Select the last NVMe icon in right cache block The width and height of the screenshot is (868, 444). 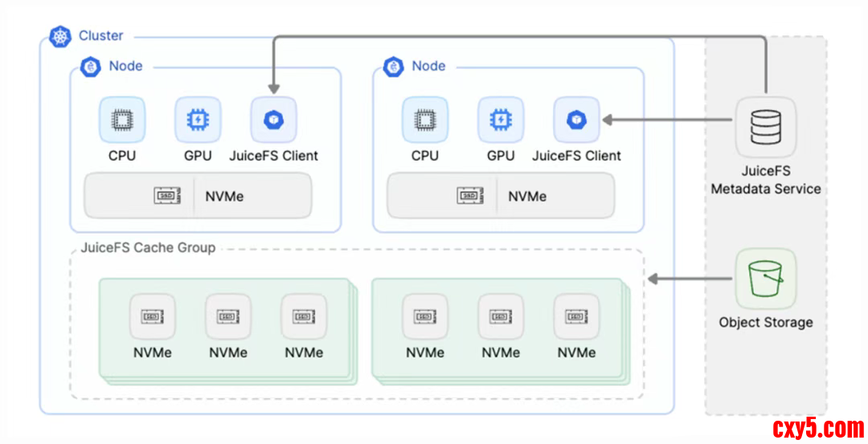(576, 316)
